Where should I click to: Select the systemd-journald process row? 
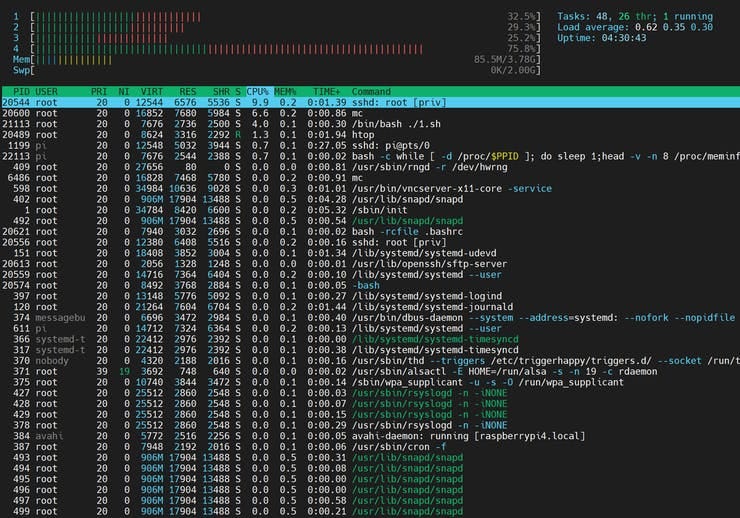pos(370,307)
